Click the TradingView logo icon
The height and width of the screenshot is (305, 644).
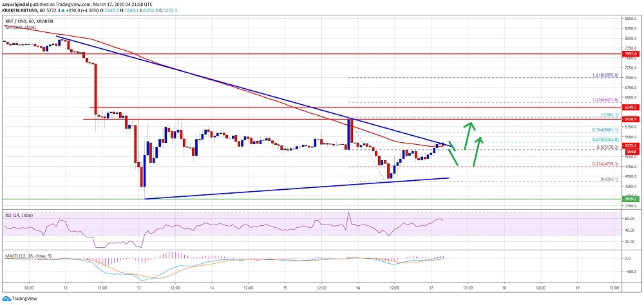tap(6, 299)
